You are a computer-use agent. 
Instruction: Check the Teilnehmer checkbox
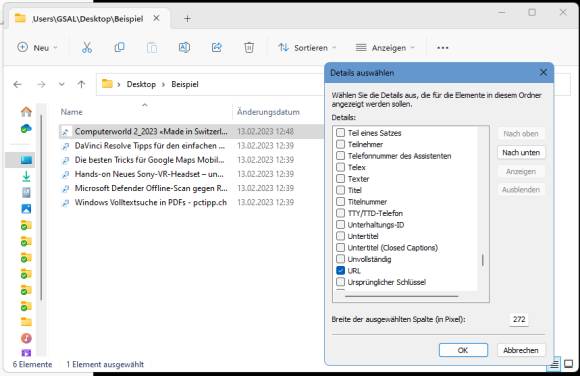(x=340, y=144)
